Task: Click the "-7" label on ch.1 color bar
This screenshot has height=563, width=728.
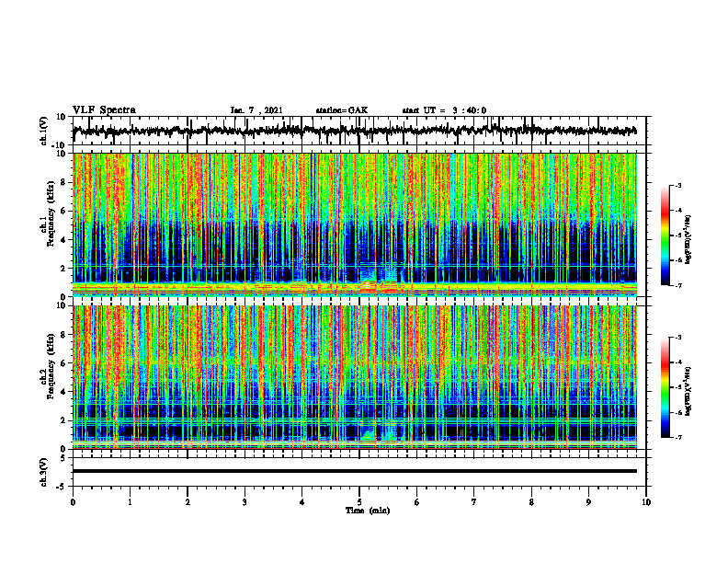Action: (x=678, y=285)
